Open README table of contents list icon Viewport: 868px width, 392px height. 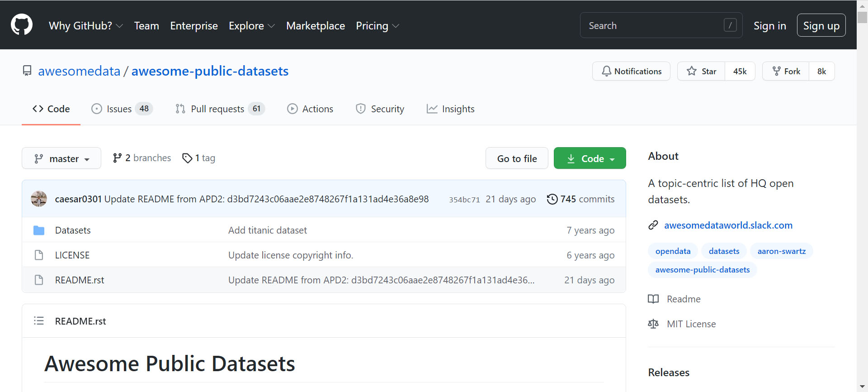[39, 321]
